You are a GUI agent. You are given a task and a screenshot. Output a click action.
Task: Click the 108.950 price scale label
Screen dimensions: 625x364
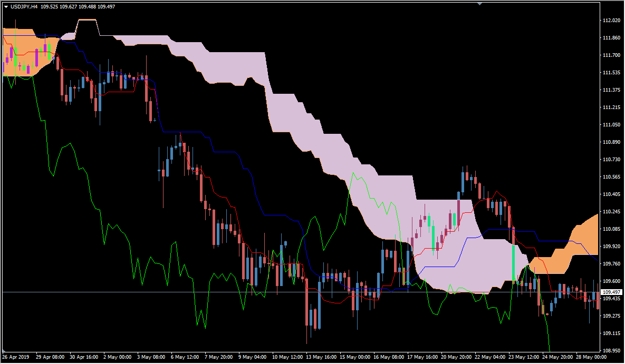[x=611, y=351]
